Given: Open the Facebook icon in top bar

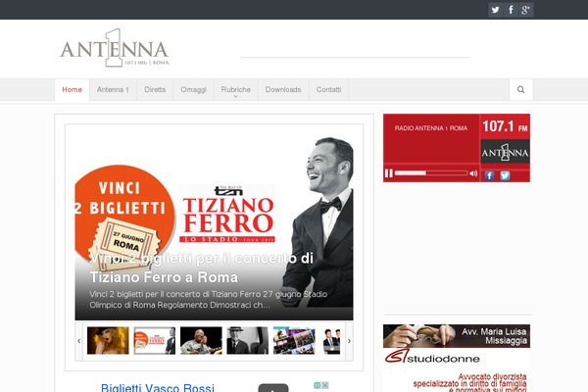Looking at the screenshot, I should point(511,10).
